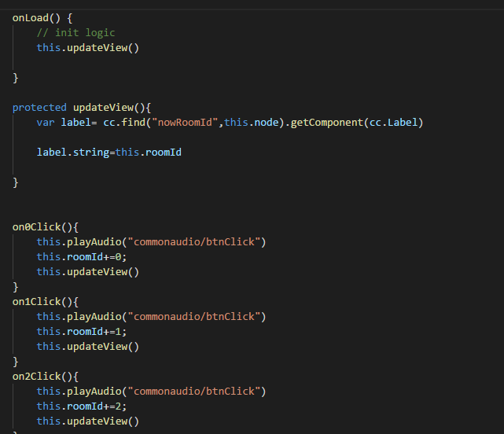Click the on2Click method name
Image resolution: width=504 pixels, height=434 pixels.
36,376
